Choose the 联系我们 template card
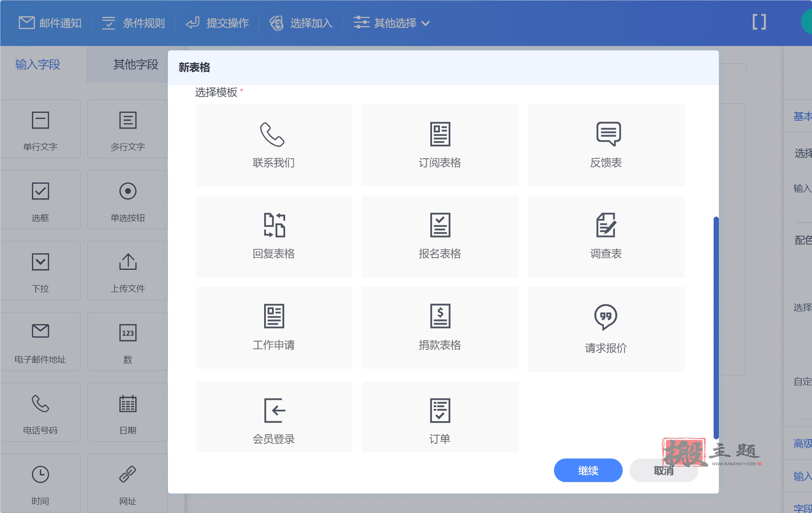Viewport: 812px width, 513px height. tap(274, 145)
